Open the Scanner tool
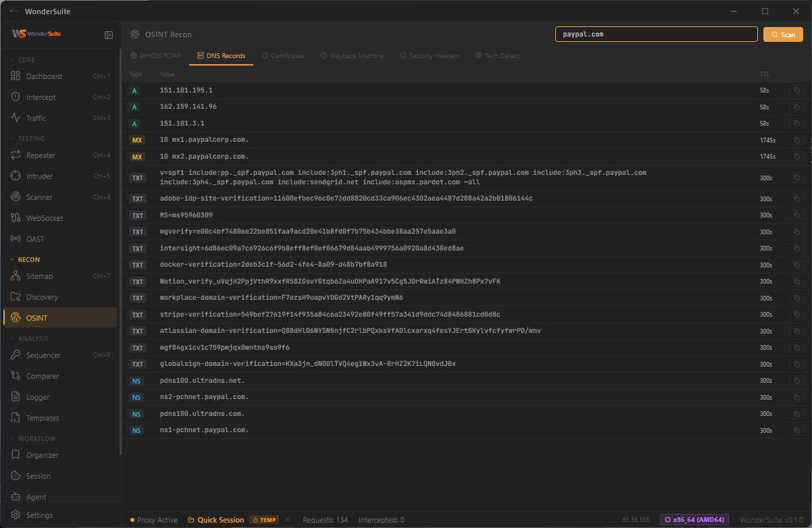The height and width of the screenshot is (528, 812). click(x=59, y=197)
